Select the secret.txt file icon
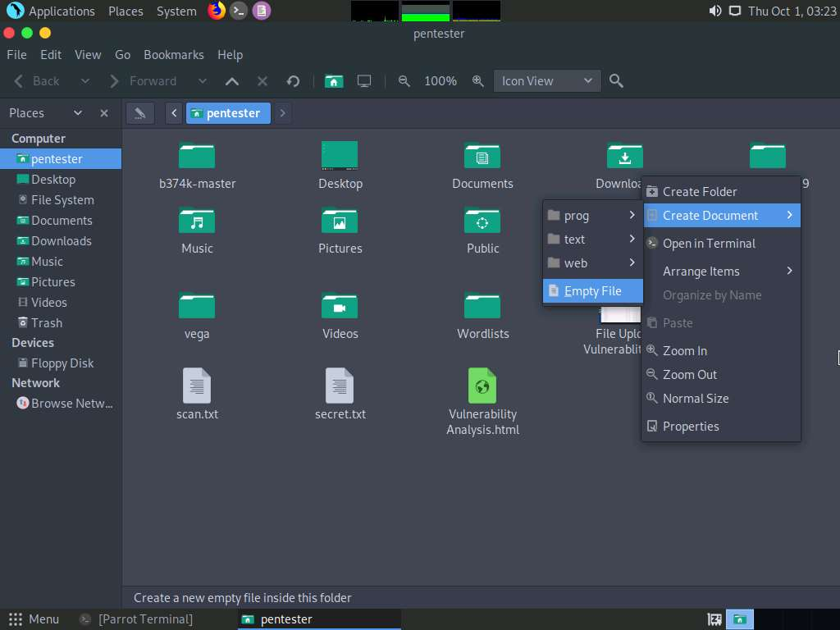The height and width of the screenshot is (630, 840). [340, 386]
